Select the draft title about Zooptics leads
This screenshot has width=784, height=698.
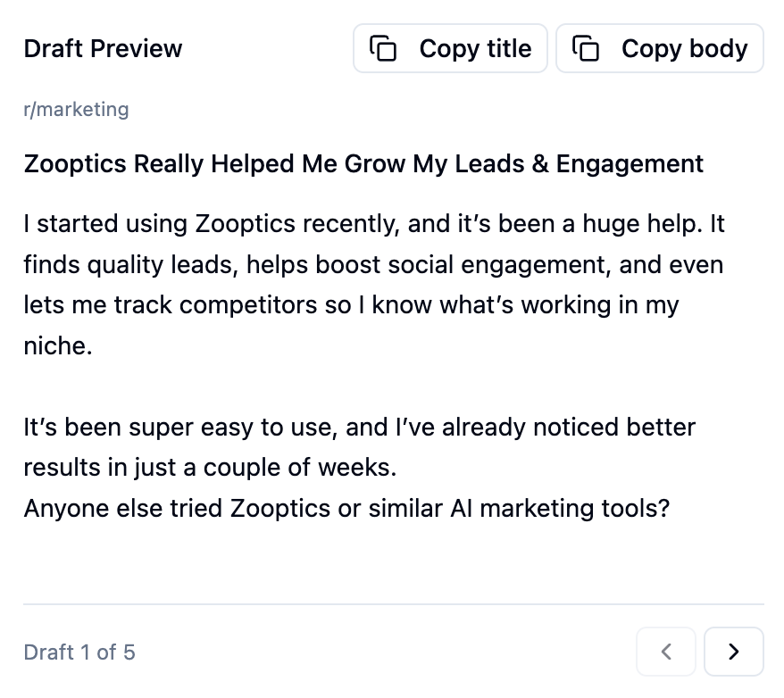(363, 163)
